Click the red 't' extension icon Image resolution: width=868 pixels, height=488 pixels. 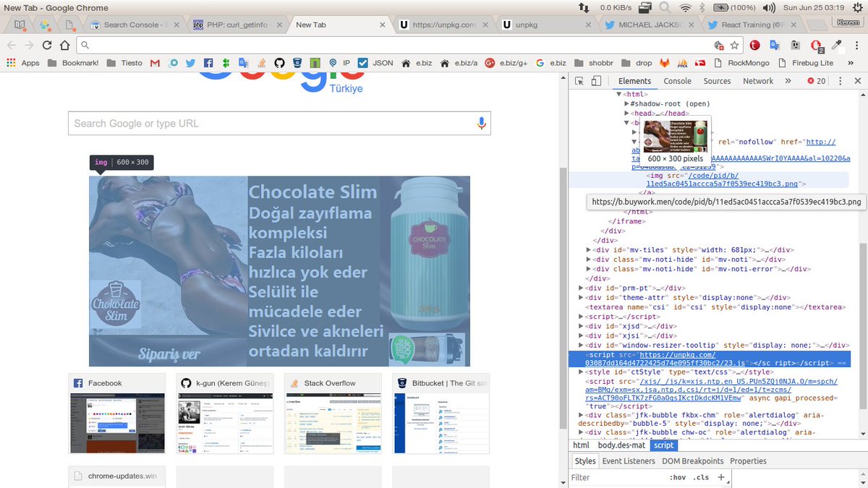tap(754, 45)
